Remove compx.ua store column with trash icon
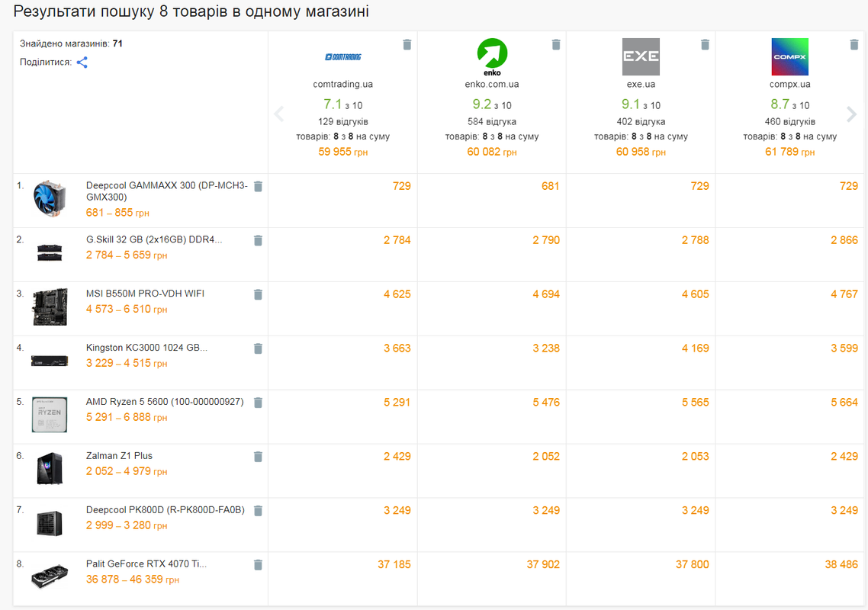868x610 pixels. click(x=854, y=44)
